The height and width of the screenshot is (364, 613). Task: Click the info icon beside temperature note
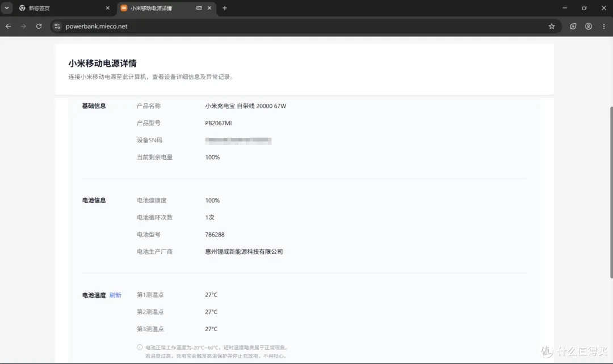140,347
